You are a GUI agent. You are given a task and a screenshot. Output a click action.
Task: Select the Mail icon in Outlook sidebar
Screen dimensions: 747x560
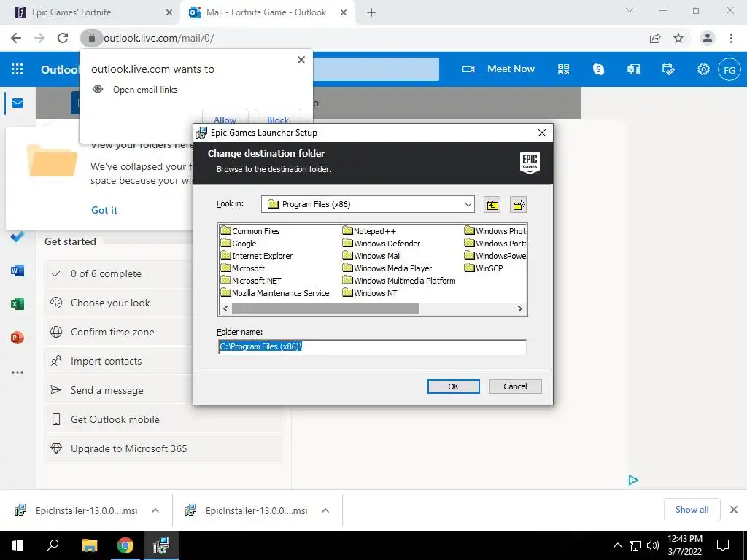[18, 103]
